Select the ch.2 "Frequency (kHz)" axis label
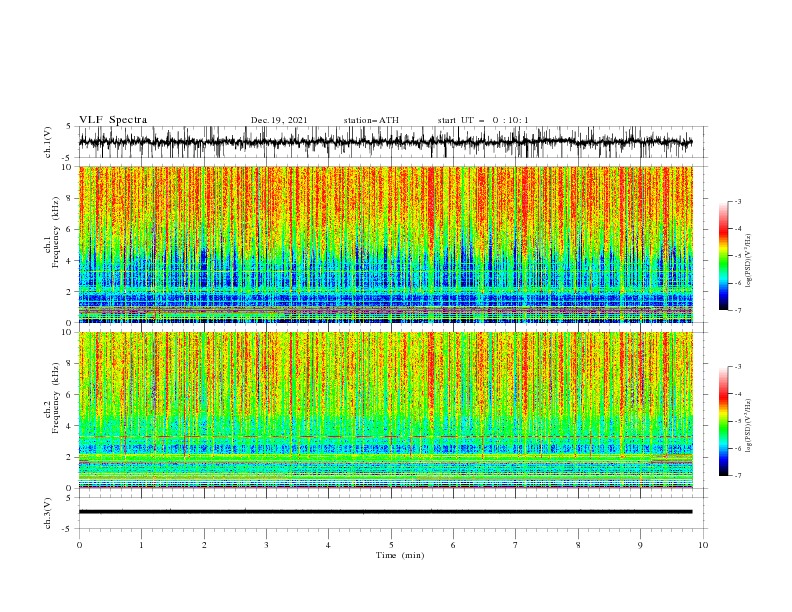The width and height of the screenshot is (792, 612). 56,398
